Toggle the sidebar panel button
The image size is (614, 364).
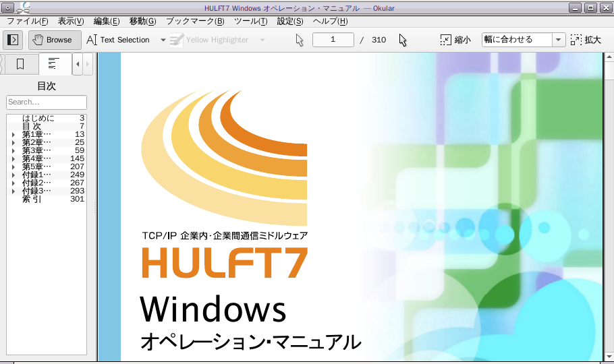click(x=13, y=40)
